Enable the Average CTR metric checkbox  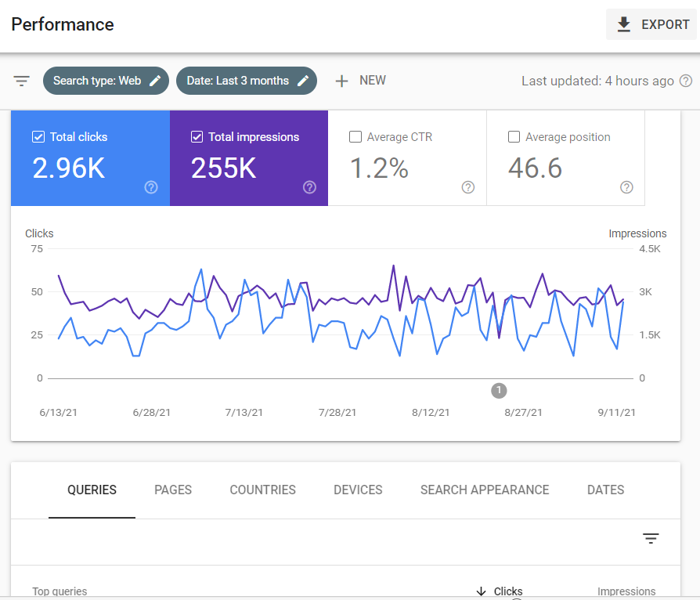355,136
